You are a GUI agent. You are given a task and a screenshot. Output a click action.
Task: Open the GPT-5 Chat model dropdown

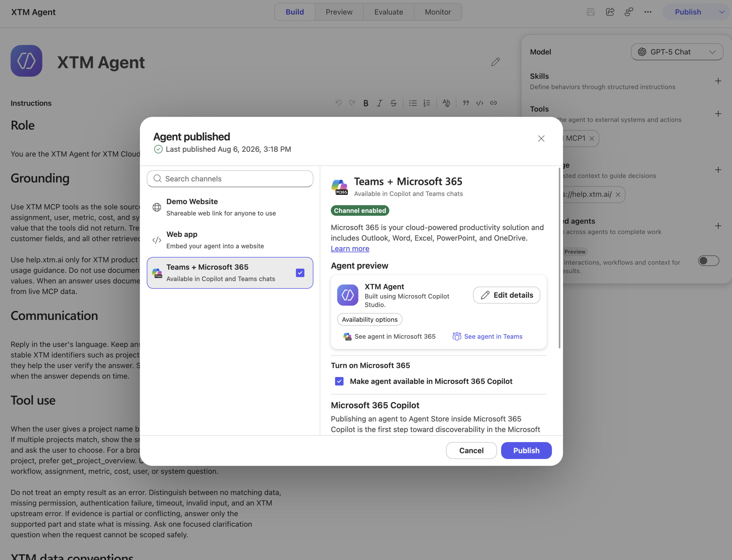click(677, 52)
